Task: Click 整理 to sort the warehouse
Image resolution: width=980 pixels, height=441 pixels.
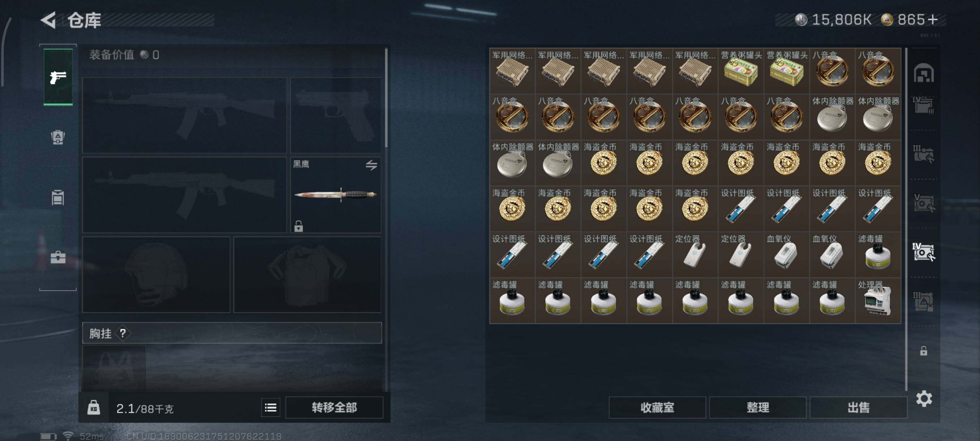Action: (x=757, y=407)
